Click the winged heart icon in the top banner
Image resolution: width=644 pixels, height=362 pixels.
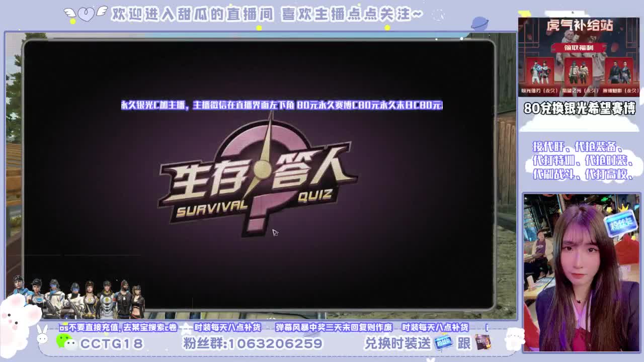86,14
